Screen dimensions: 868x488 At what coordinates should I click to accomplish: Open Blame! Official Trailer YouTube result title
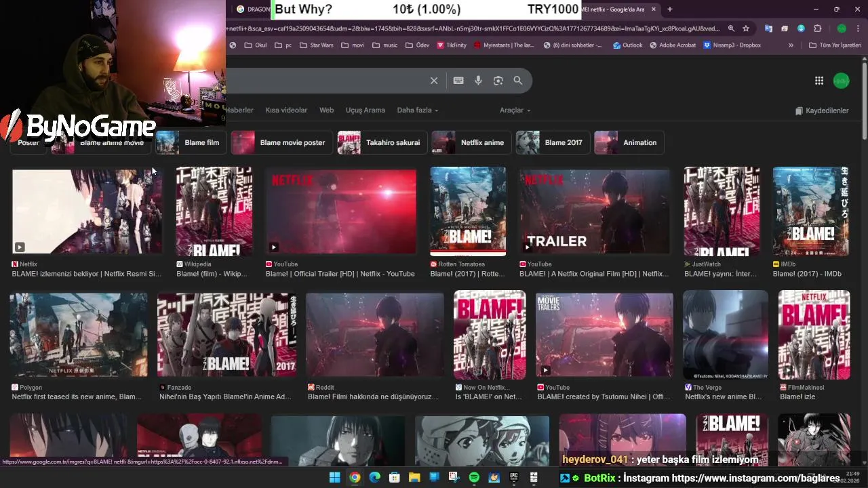point(340,274)
